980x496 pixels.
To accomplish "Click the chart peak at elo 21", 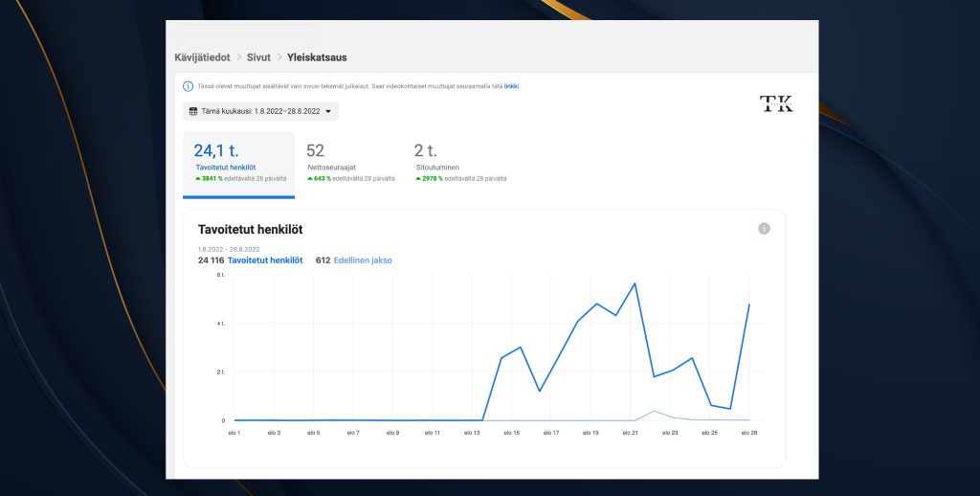I will [x=635, y=283].
